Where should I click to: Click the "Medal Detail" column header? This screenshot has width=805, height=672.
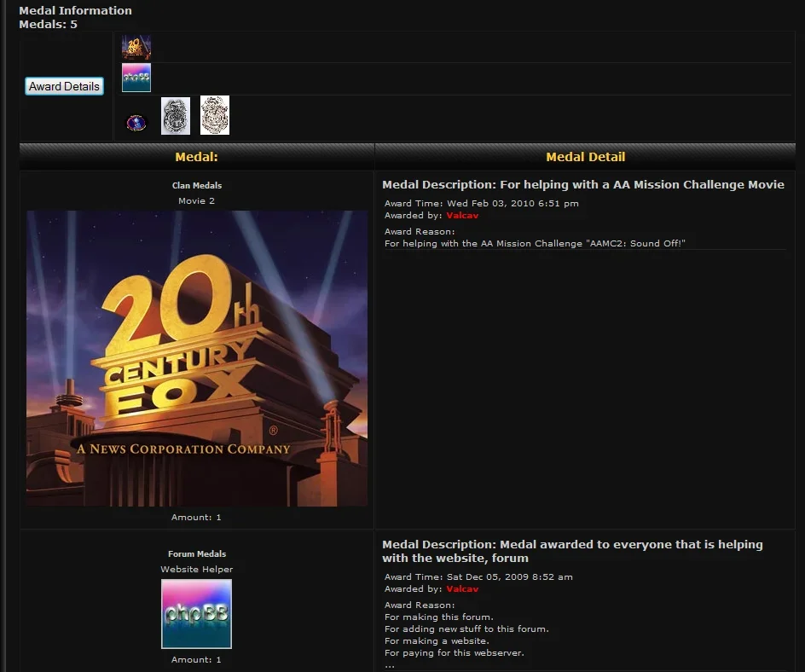tap(585, 157)
